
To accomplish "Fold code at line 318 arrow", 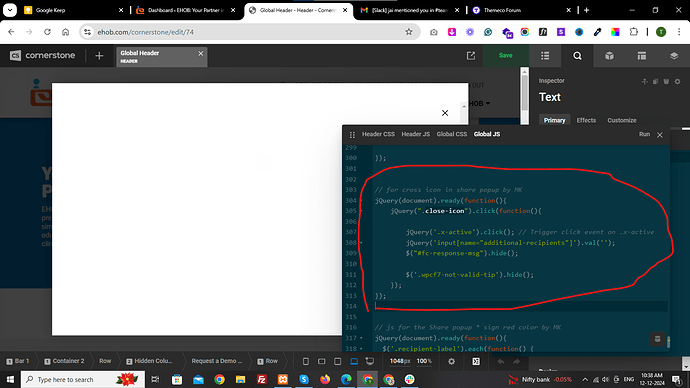I will (362, 349).
